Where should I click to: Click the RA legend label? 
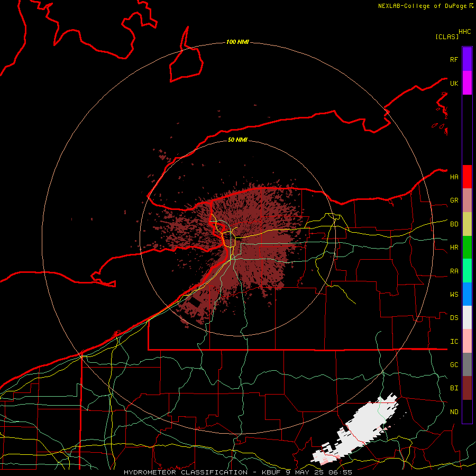[454, 271]
